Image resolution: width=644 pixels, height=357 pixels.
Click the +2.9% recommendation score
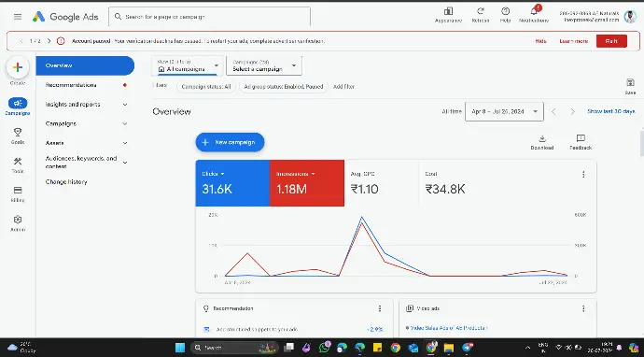pos(375,330)
